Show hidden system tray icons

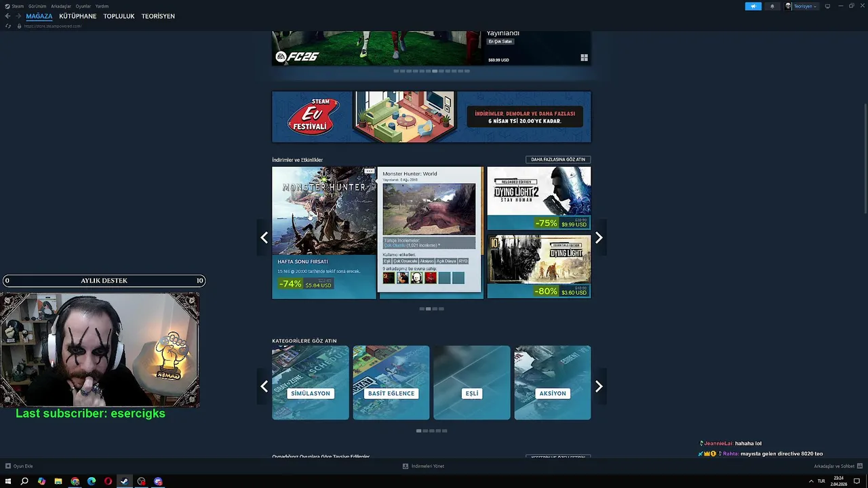point(811,481)
